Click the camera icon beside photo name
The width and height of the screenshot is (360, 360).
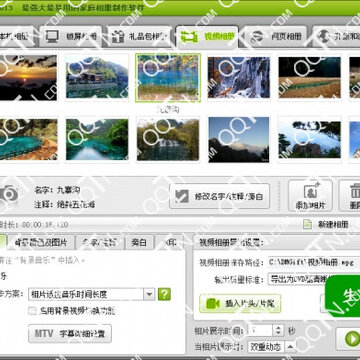click(x=8, y=195)
